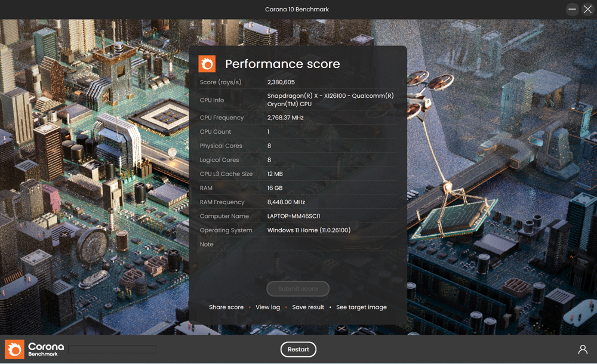The image size is (597, 364).
Task: Click See target image link
Action: click(361, 307)
